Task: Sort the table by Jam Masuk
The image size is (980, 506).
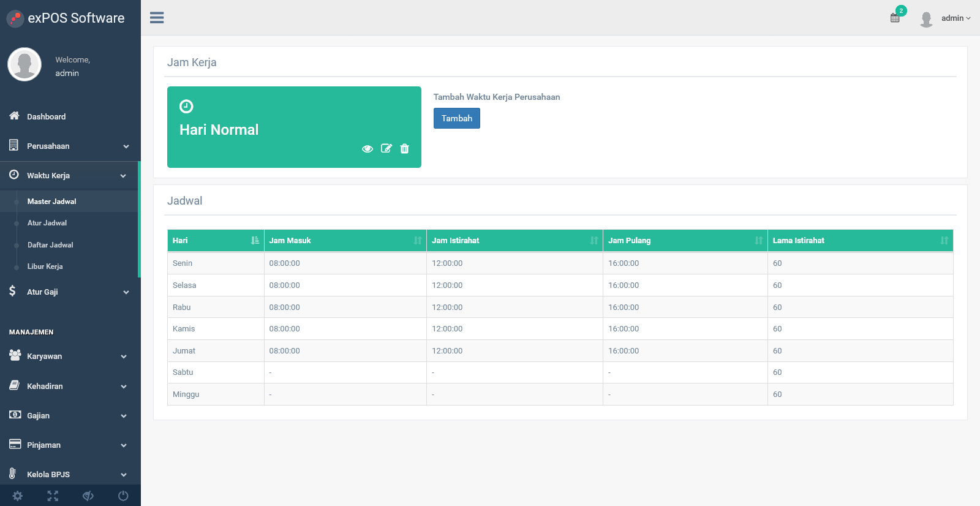Action: coord(345,241)
